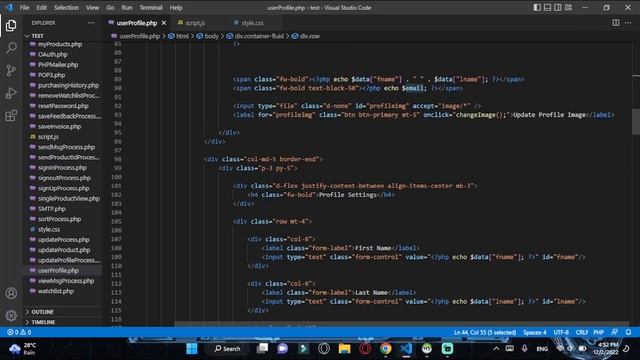Open the File menu

[x=24, y=7]
